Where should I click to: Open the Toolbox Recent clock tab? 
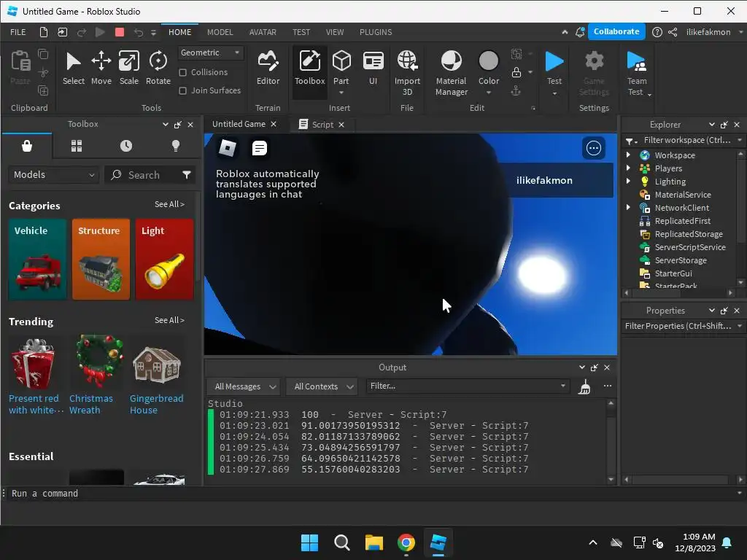click(126, 146)
